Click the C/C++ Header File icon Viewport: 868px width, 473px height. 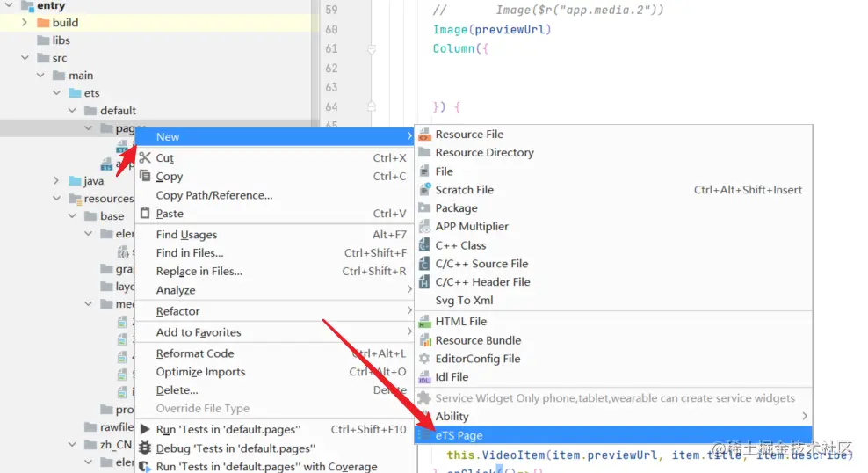[424, 282]
